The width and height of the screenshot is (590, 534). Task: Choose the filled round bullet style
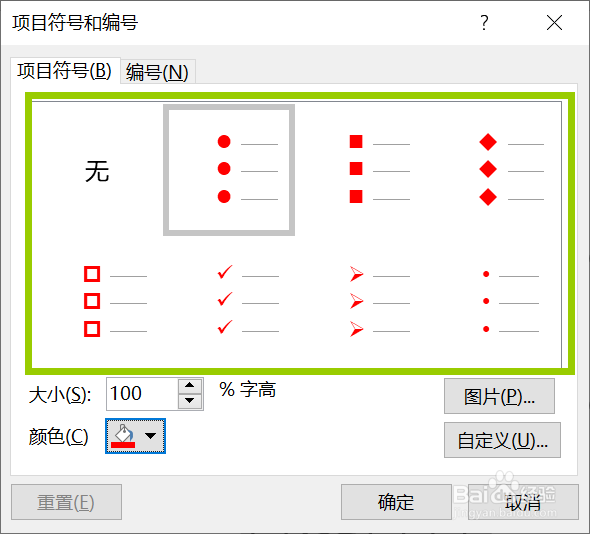tap(229, 170)
